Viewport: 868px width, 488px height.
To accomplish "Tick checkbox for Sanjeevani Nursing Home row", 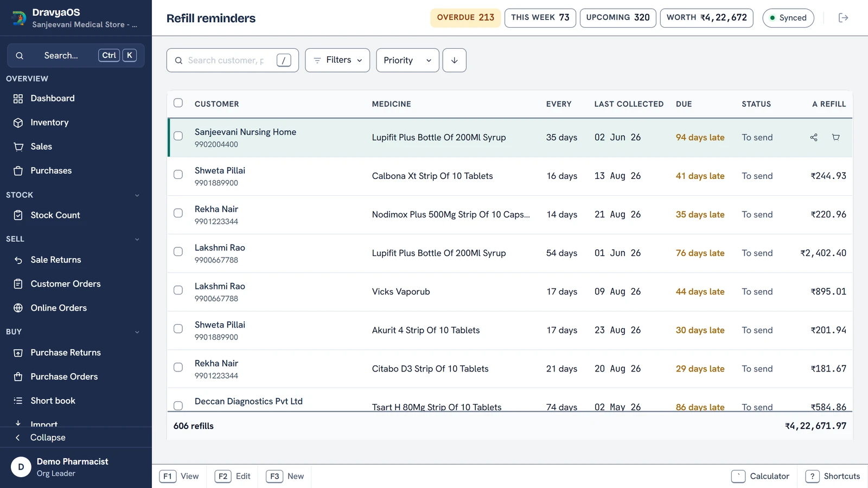I will click(x=178, y=136).
